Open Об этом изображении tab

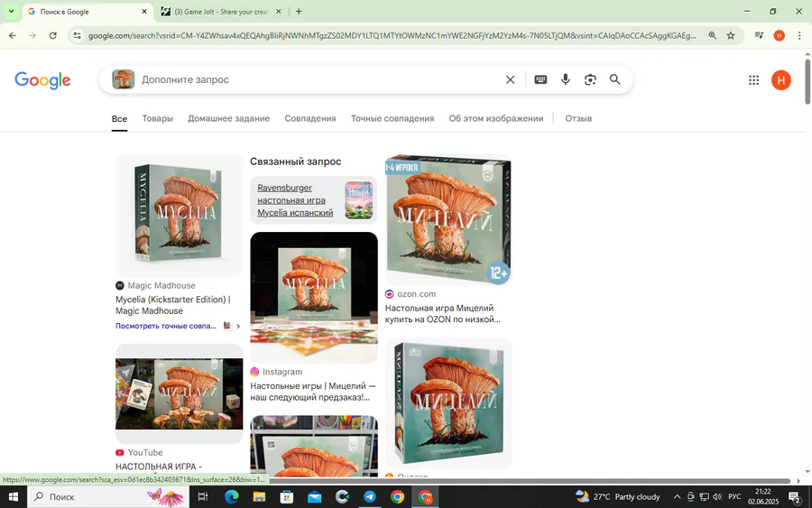496,118
